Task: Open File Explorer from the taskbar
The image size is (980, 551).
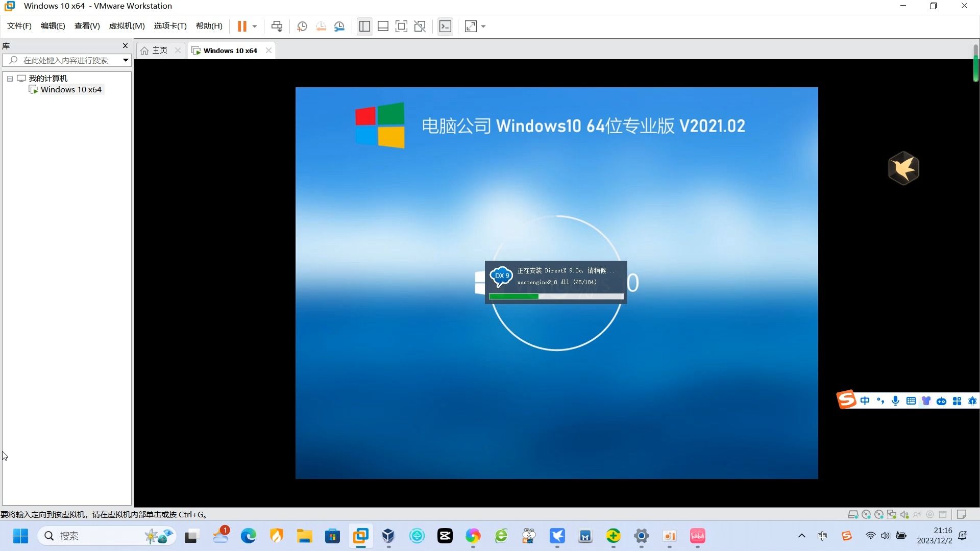Action: [x=305, y=536]
